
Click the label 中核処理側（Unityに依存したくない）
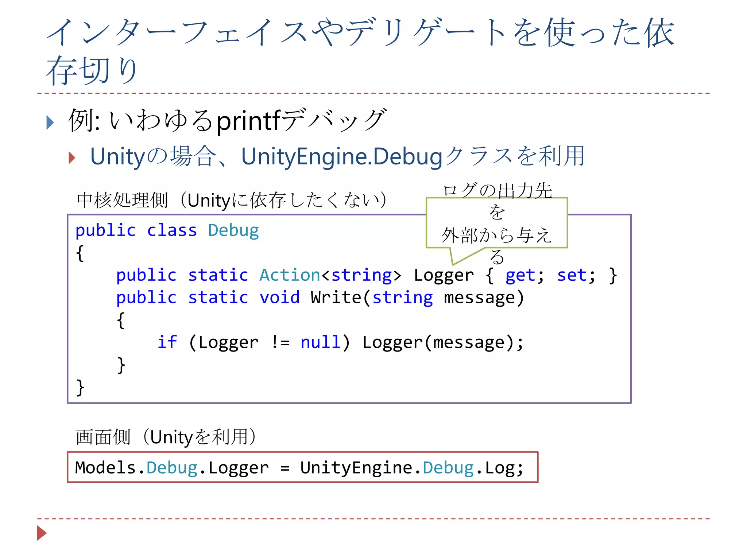pyautogui.click(x=232, y=200)
